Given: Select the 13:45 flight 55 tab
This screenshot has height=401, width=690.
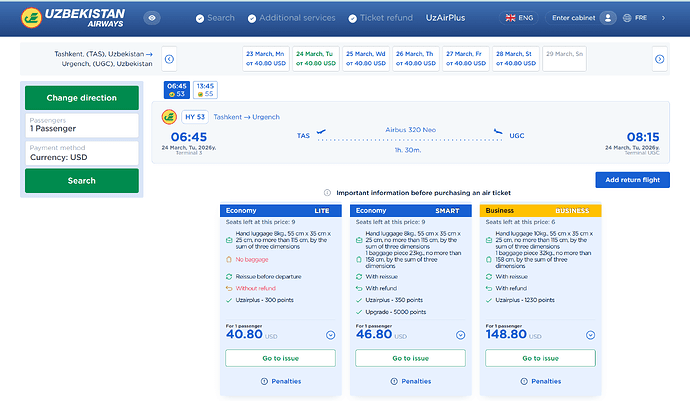Looking at the screenshot, I should click(x=205, y=90).
